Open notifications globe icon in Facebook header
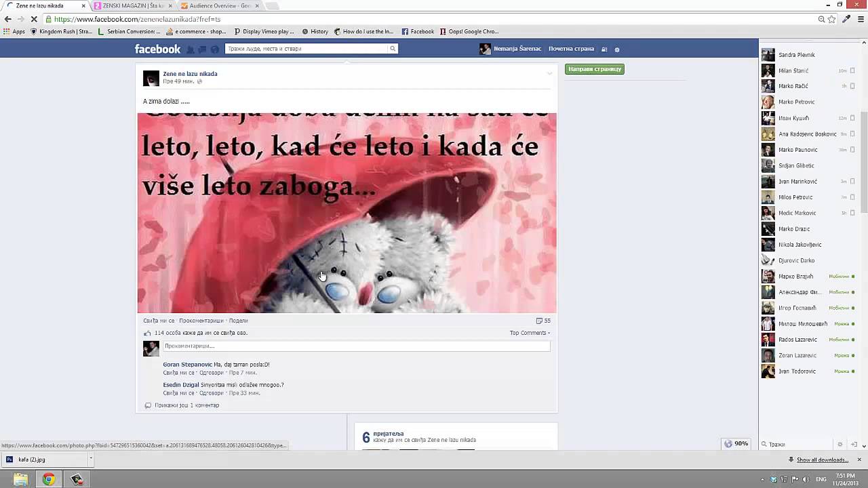Image resolution: width=868 pixels, height=488 pixels. [215, 49]
